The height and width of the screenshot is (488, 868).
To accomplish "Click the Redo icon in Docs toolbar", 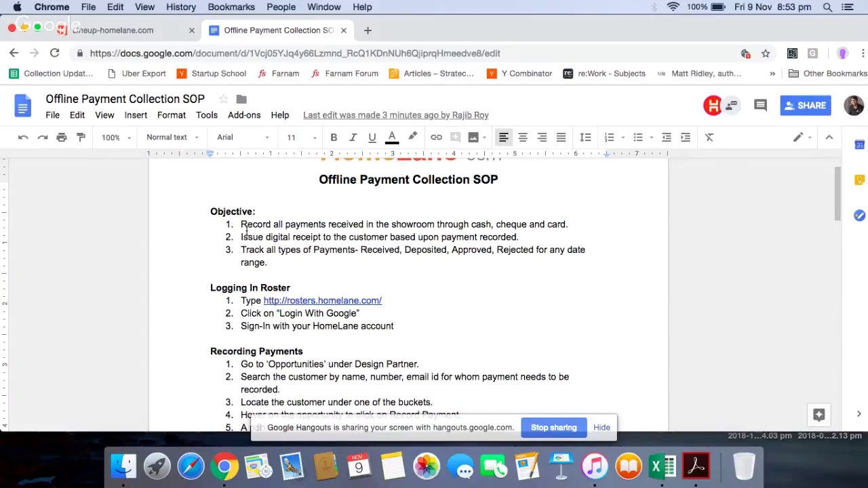I will pos(42,138).
